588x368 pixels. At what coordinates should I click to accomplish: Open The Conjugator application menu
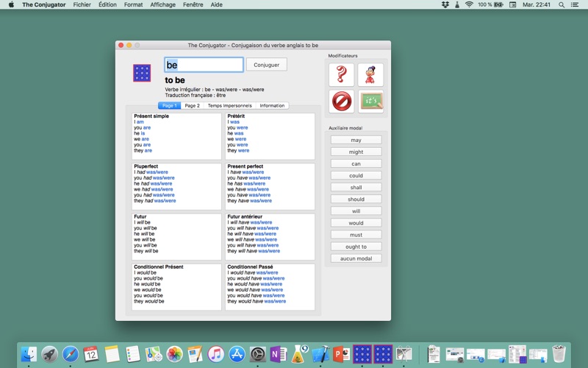[x=44, y=4]
